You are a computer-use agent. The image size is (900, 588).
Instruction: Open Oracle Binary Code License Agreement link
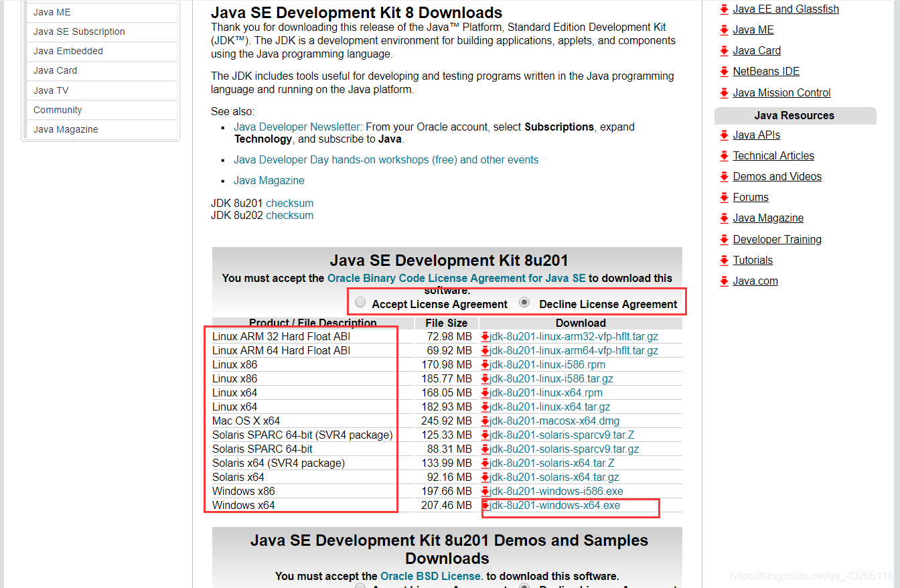pyautogui.click(x=456, y=278)
